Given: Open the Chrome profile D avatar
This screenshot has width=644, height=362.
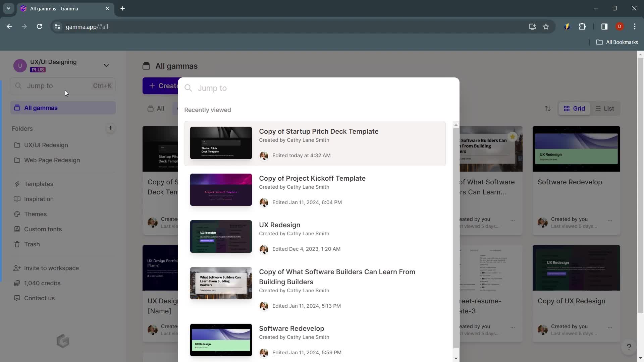Looking at the screenshot, I should point(620,26).
